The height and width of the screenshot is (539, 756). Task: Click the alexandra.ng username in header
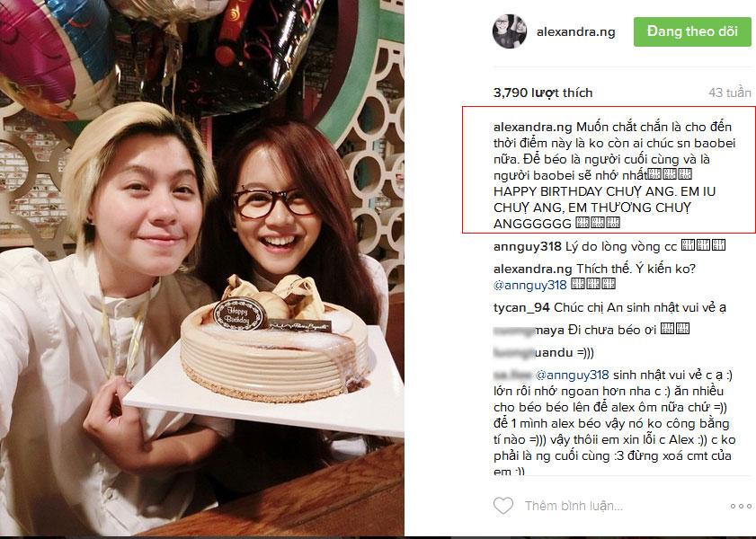click(x=575, y=32)
